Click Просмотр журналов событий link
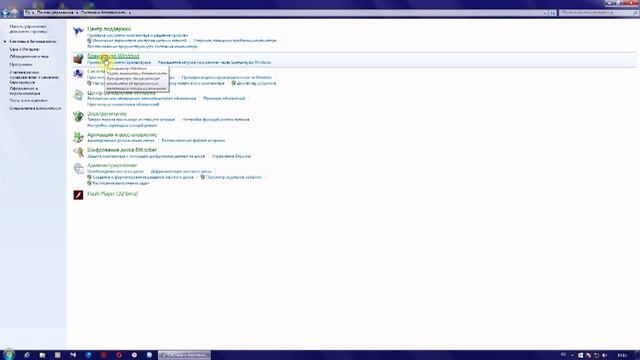Viewport: 640px width, 360px height. tap(233, 177)
